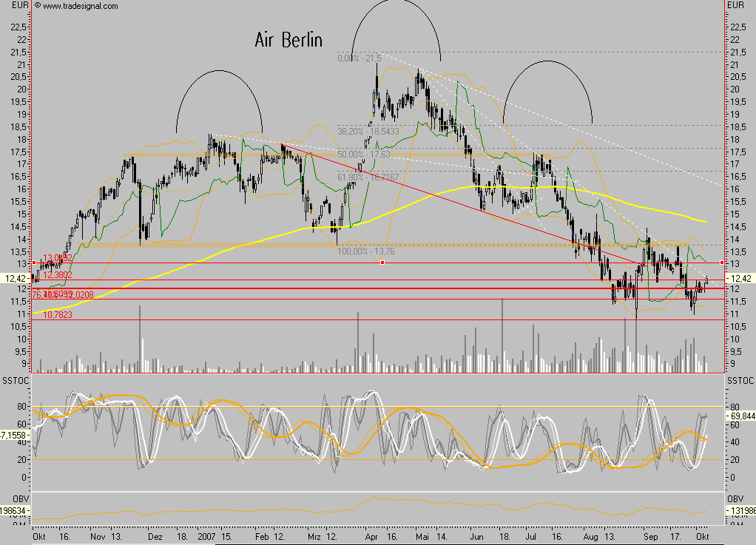Click the right red handle of horizontal line

pyautogui.click(x=721, y=263)
